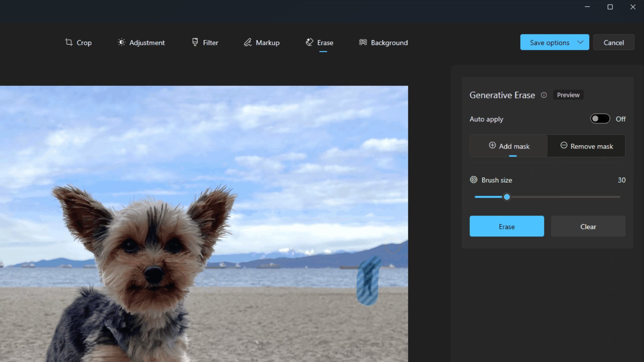Viewport: 644px width, 362px height.
Task: Click the Markup pen icon
Action: [248, 42]
